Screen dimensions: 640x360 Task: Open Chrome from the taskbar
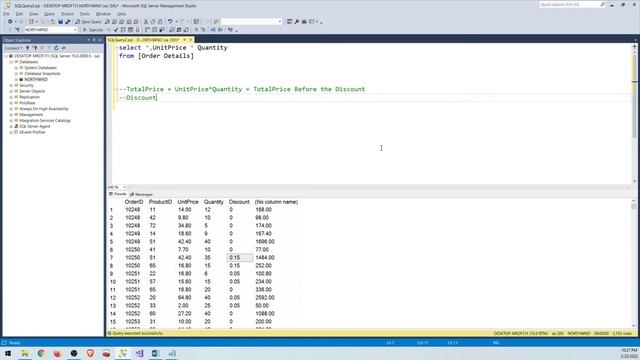pos(41,353)
